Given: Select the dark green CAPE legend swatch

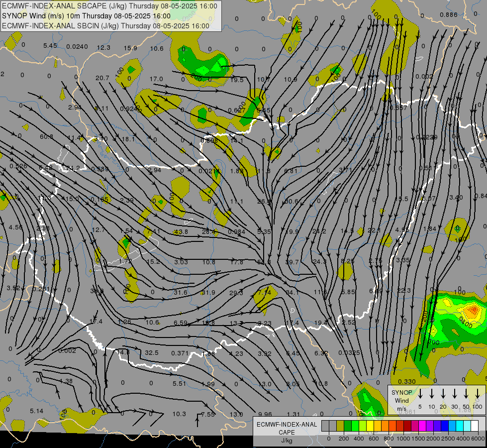Looking at the screenshot, I should [x=348, y=426].
